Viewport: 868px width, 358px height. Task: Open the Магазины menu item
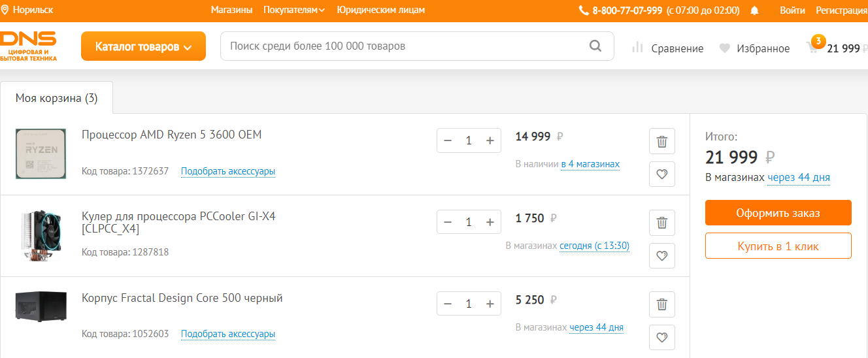[231, 10]
